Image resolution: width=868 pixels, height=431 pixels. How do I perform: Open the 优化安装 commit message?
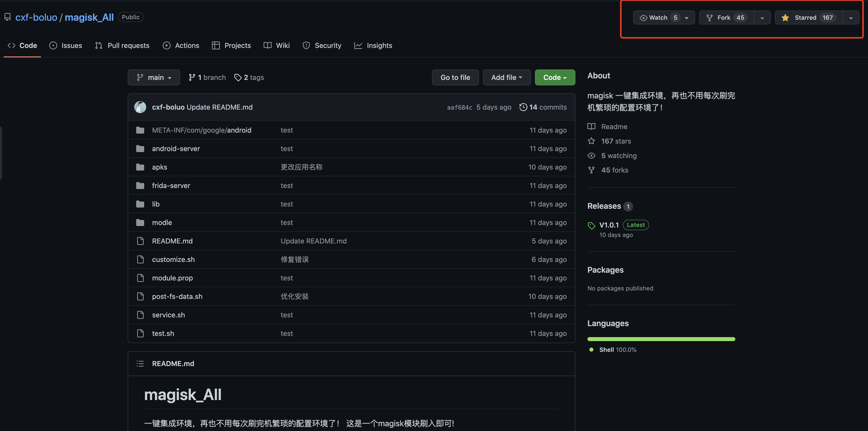pos(295,297)
